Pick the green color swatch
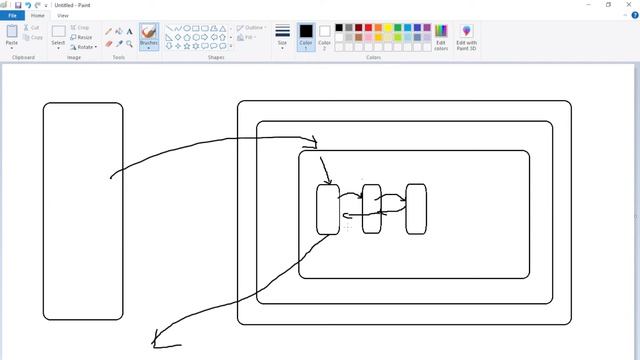Viewport: 640px width, 360px height. (x=398, y=27)
